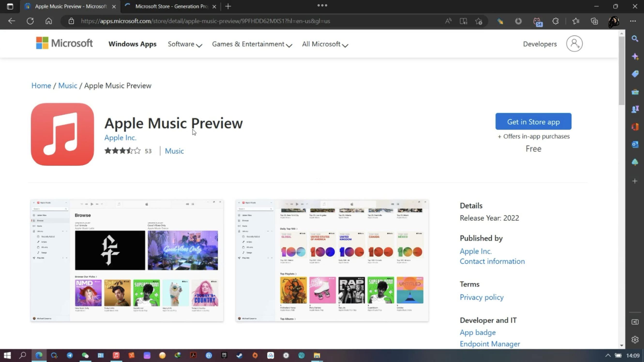Click the page vertical scrollbar thumb
The image size is (644, 362).
[621, 71]
